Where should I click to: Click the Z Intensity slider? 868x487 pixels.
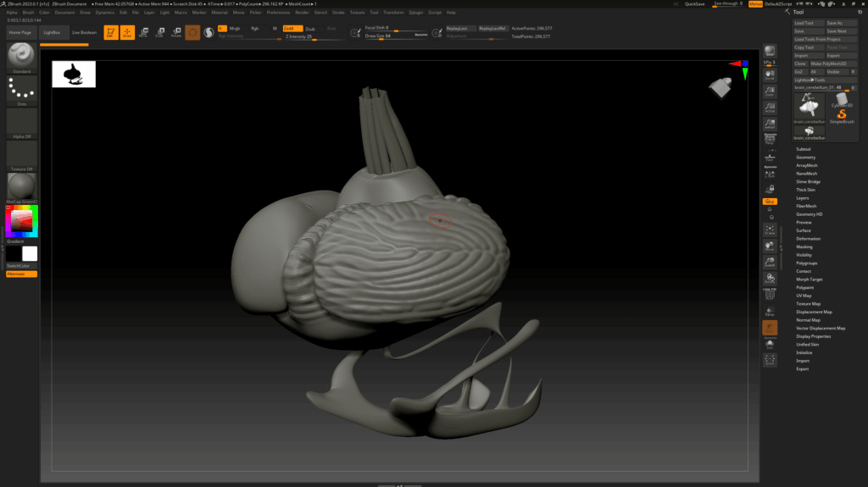pos(298,36)
